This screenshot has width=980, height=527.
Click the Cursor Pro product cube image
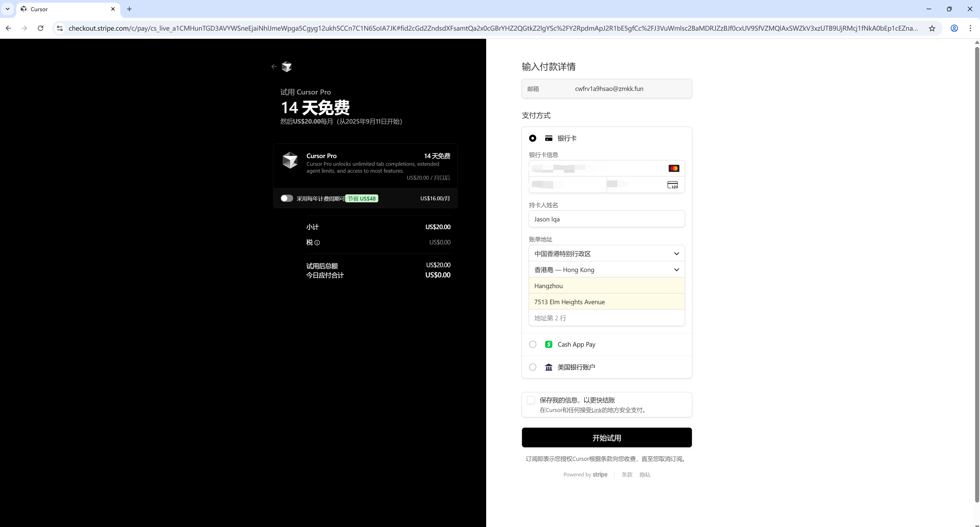pos(290,160)
